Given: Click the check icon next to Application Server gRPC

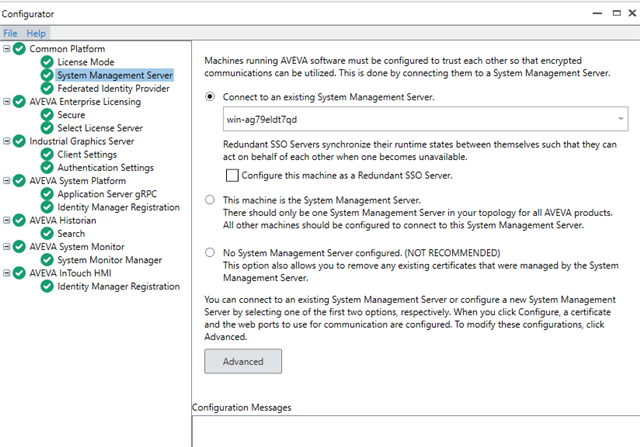Looking at the screenshot, I should pos(47,194).
